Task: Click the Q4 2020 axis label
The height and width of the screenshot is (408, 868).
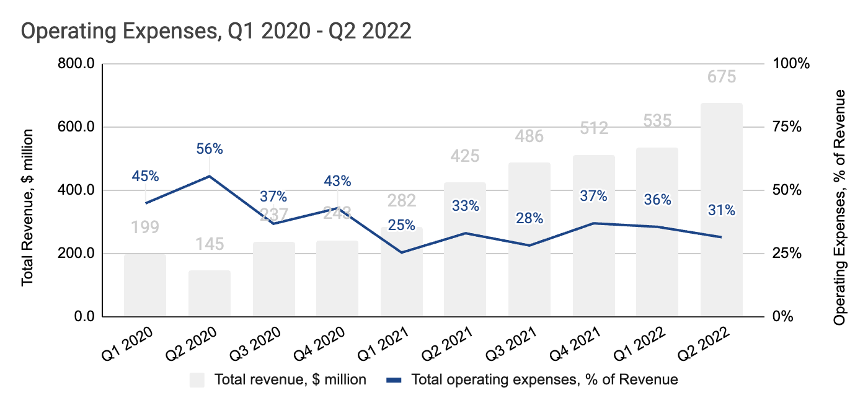Action: click(320, 344)
